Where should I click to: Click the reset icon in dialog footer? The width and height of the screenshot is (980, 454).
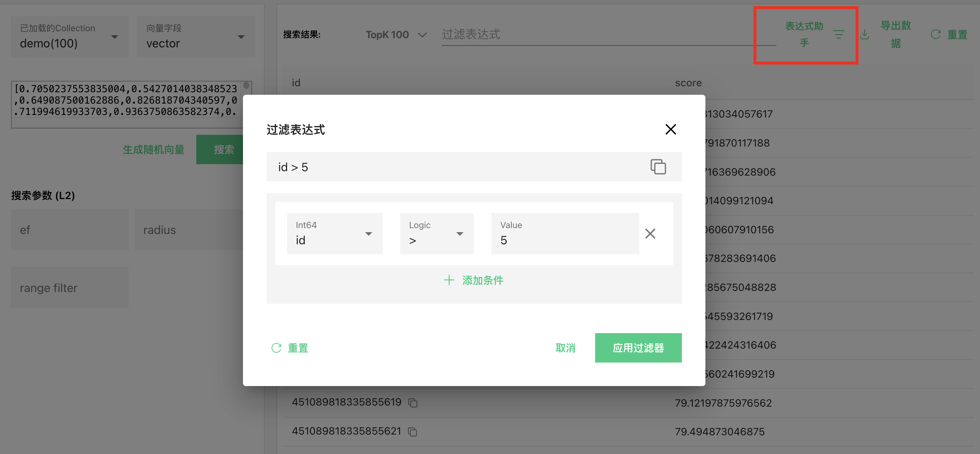(276, 347)
